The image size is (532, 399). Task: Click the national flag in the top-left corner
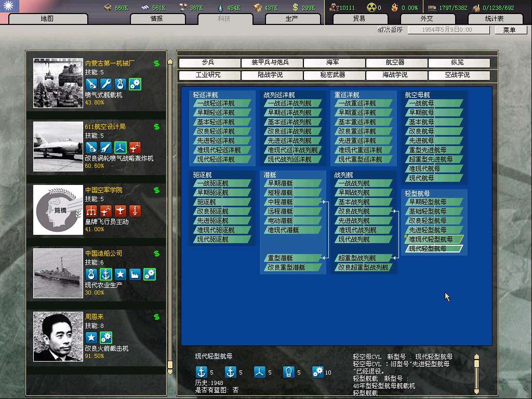(9, 6)
